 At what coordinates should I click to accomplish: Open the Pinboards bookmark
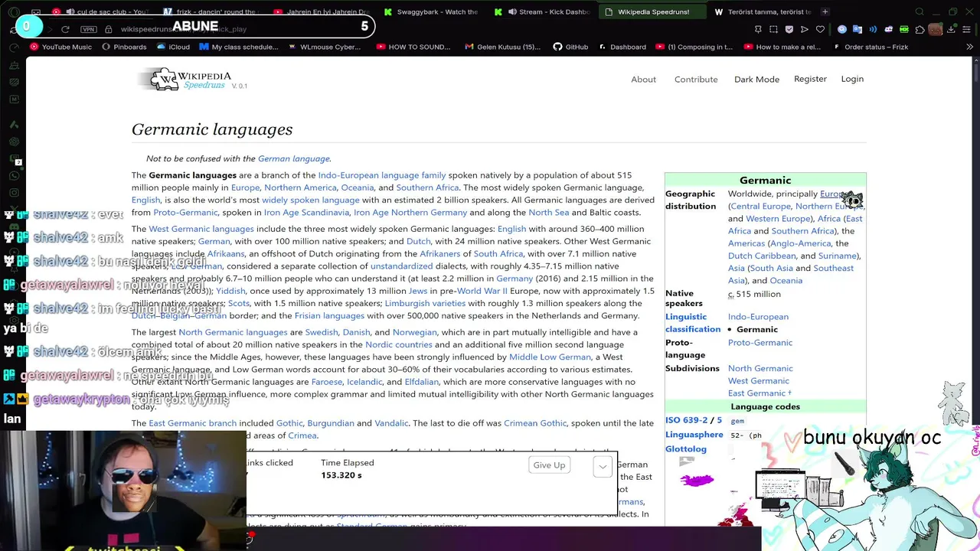[123, 47]
